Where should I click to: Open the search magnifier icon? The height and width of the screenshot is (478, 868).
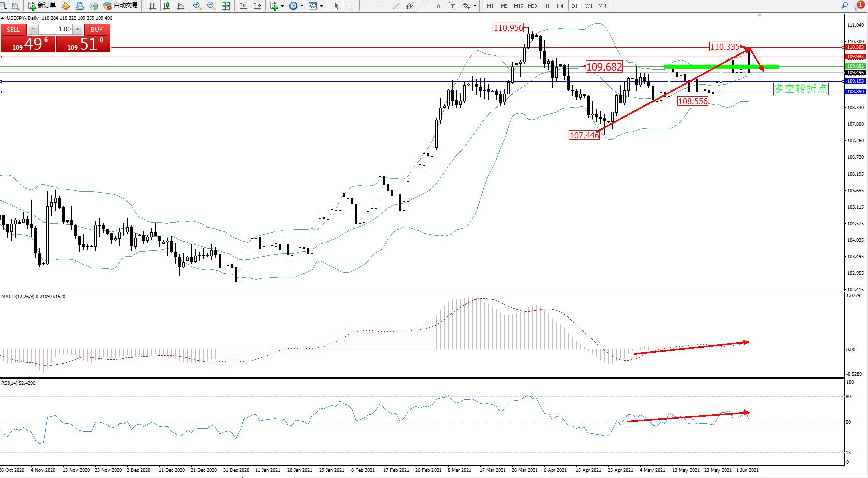tap(845, 6)
